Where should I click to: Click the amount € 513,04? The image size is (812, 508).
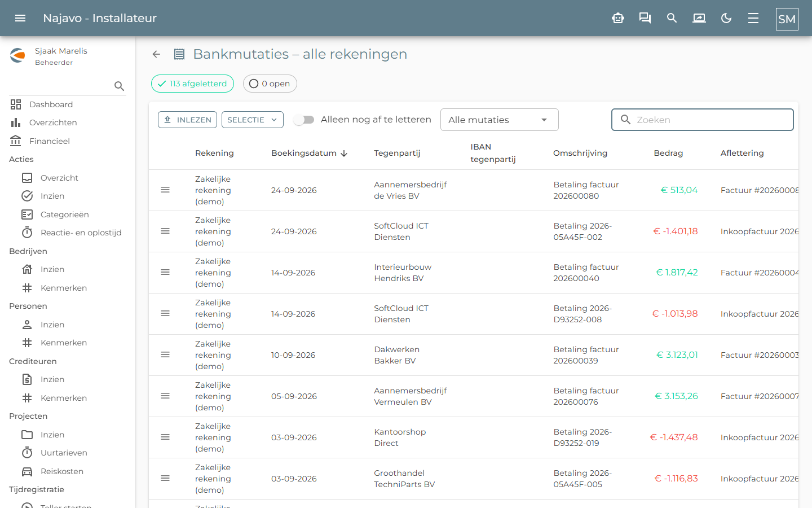(679, 190)
